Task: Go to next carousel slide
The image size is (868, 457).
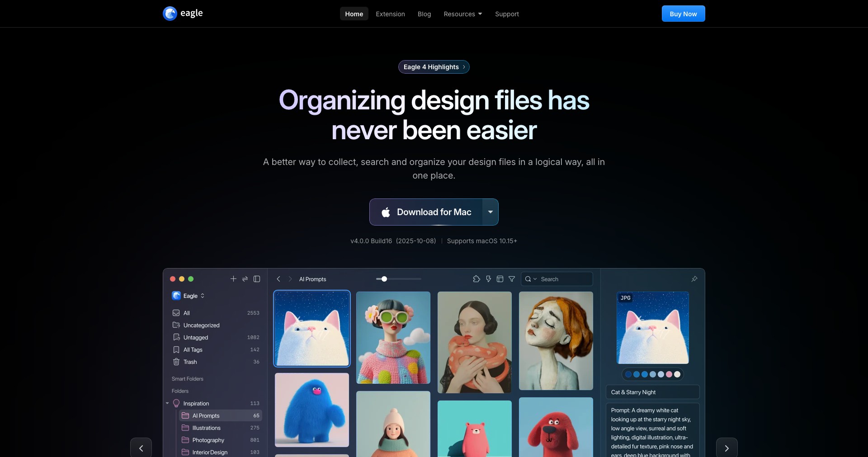Action: (x=727, y=448)
